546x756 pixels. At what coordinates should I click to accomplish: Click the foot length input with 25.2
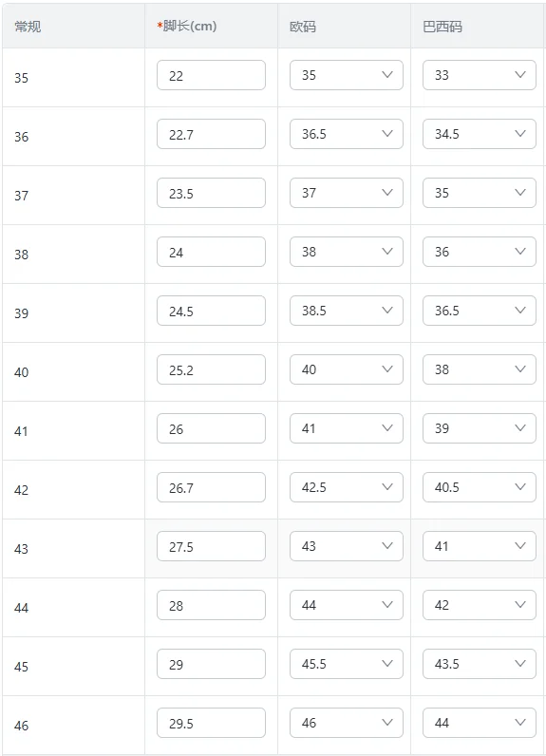click(x=211, y=369)
